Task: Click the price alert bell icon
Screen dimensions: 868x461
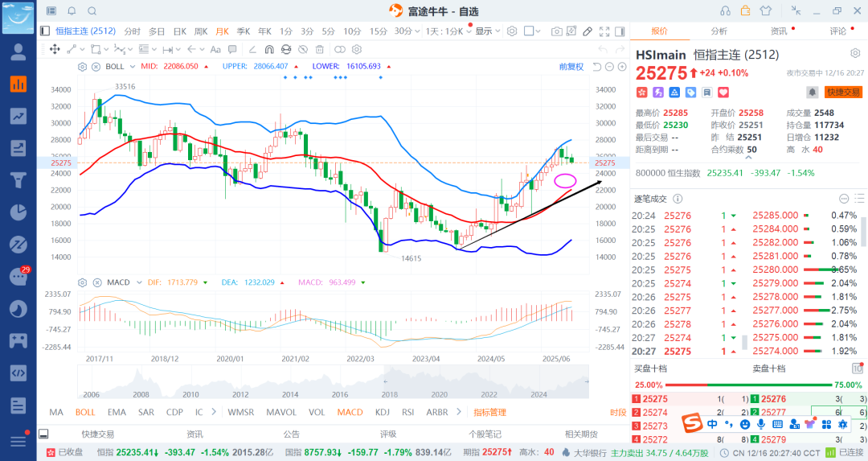Action: click(x=812, y=93)
